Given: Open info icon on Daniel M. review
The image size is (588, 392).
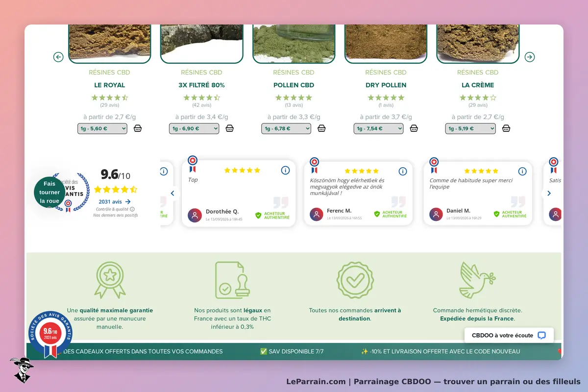Looking at the screenshot, I should 522,171.
